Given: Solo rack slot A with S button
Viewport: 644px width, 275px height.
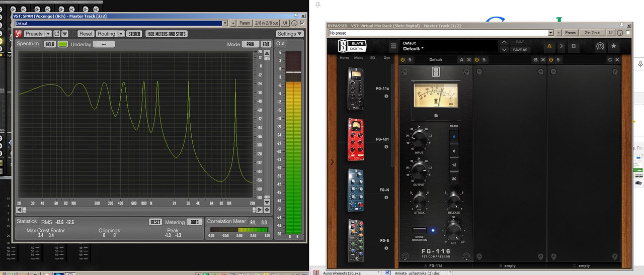Looking at the screenshot, I should [x=410, y=60].
